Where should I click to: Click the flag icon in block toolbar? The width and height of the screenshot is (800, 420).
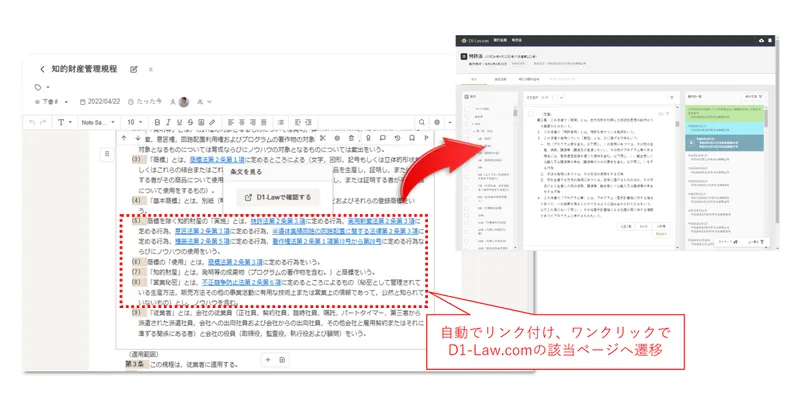[426, 138]
